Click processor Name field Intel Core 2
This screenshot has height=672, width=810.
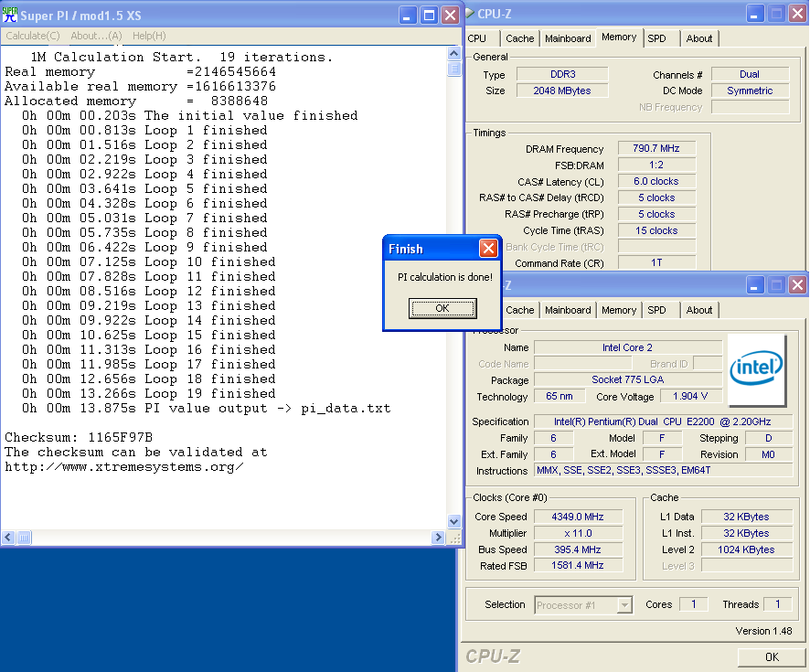click(628, 347)
